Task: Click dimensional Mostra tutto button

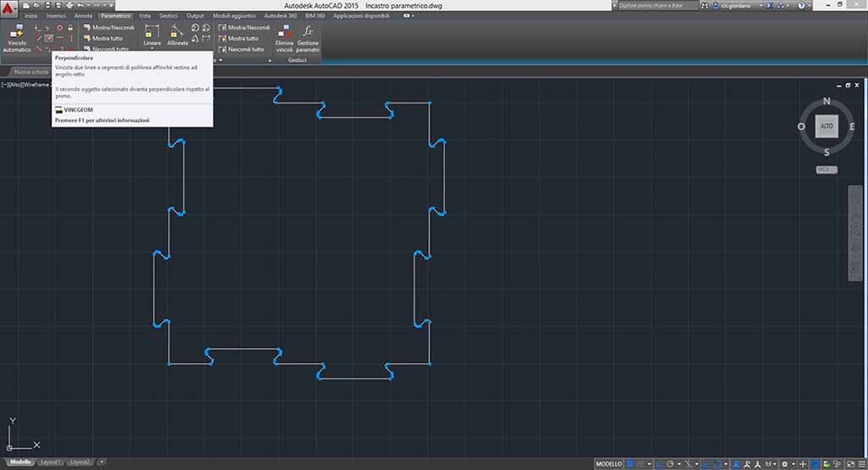Action: [238, 38]
